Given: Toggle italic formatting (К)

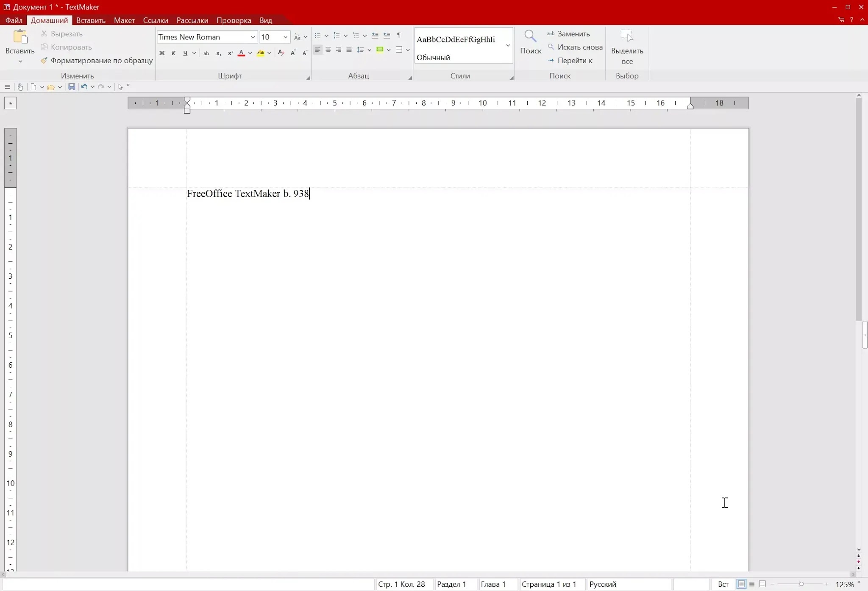Looking at the screenshot, I should point(173,53).
